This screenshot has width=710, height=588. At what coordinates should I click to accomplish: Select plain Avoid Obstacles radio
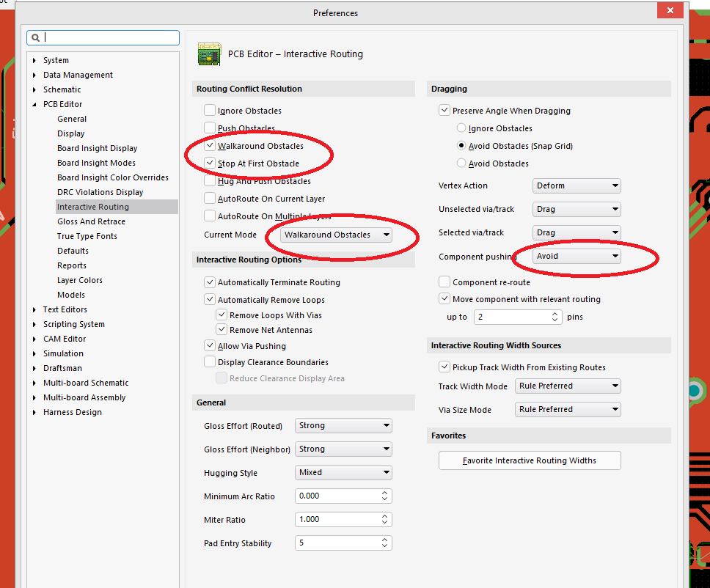tap(461, 163)
